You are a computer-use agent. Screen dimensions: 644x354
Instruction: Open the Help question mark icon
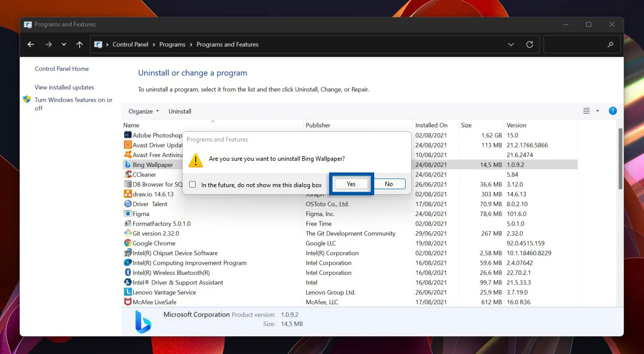tap(613, 111)
